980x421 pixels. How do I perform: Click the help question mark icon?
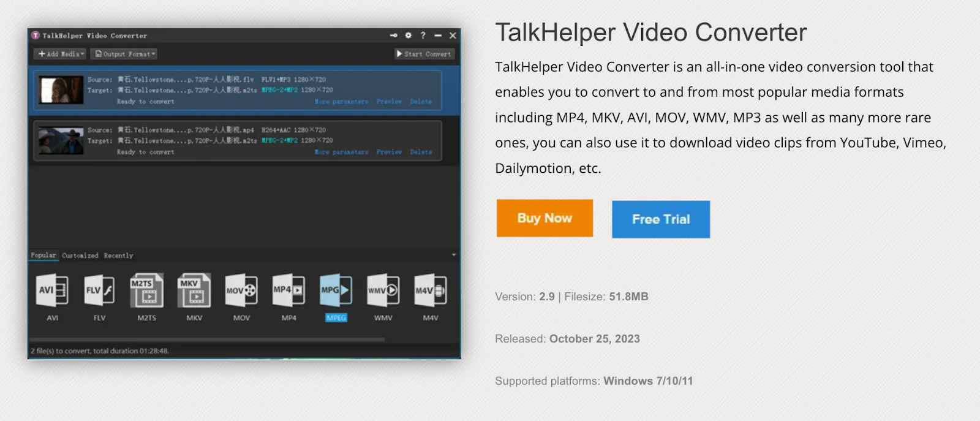click(x=423, y=36)
